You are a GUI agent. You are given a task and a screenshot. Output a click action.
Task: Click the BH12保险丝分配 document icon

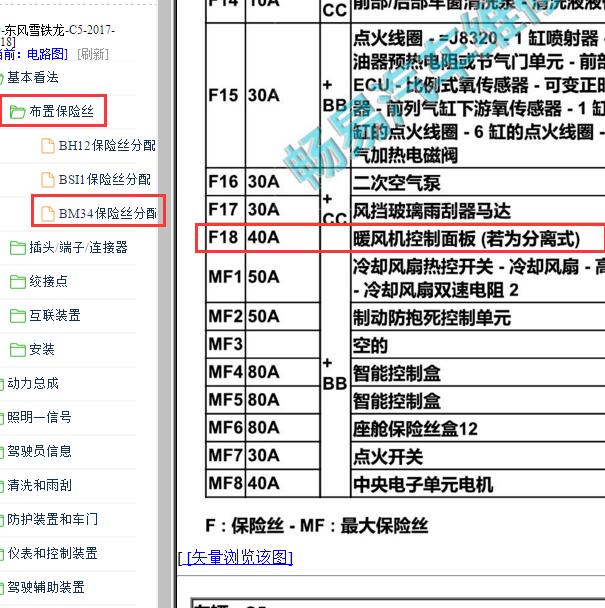coord(48,146)
